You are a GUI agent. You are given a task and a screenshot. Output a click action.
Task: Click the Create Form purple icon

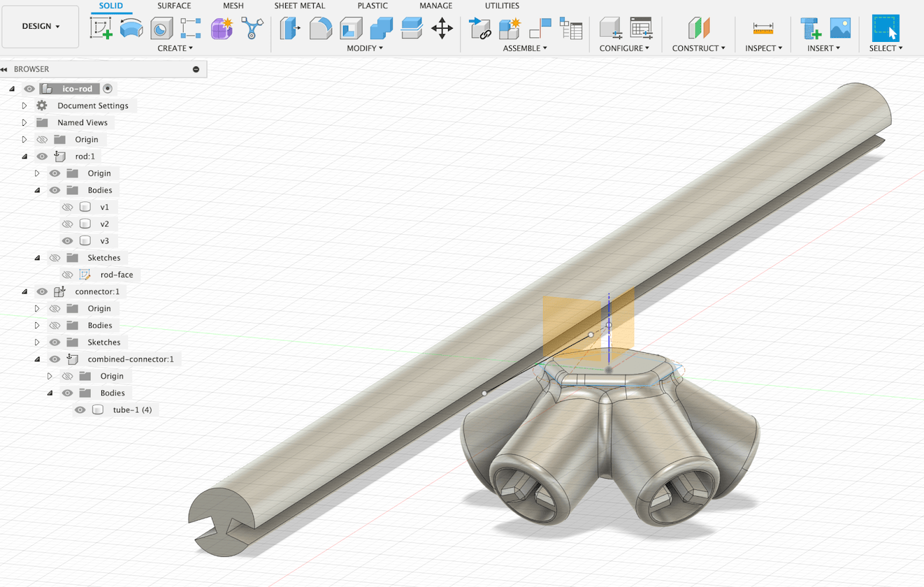pyautogui.click(x=222, y=29)
